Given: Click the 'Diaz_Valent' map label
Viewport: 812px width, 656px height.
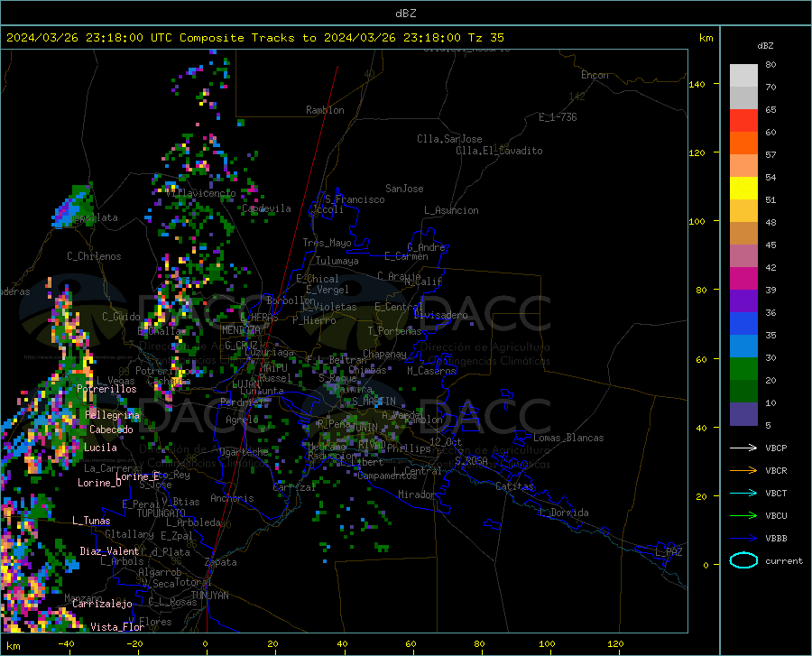Looking at the screenshot, I should (x=109, y=551).
